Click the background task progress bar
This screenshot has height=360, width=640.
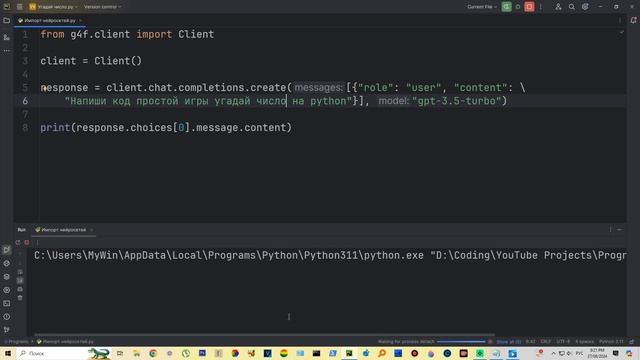[461, 342]
